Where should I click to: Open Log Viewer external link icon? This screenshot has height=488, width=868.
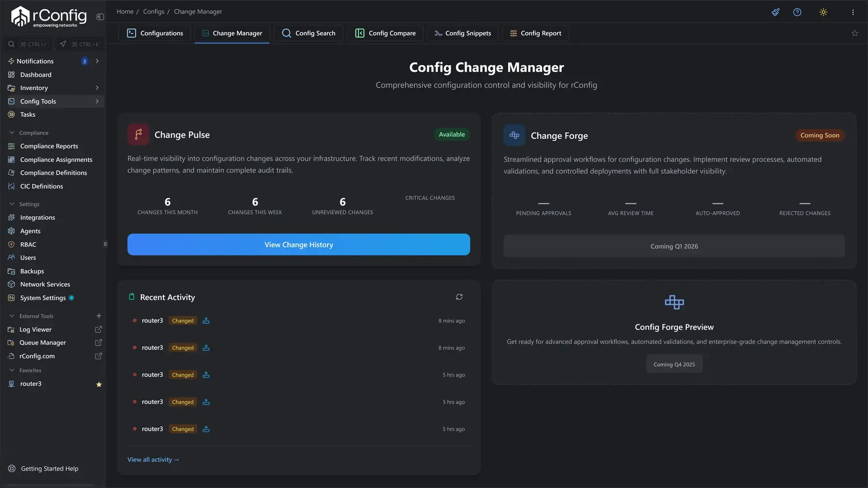(x=98, y=330)
